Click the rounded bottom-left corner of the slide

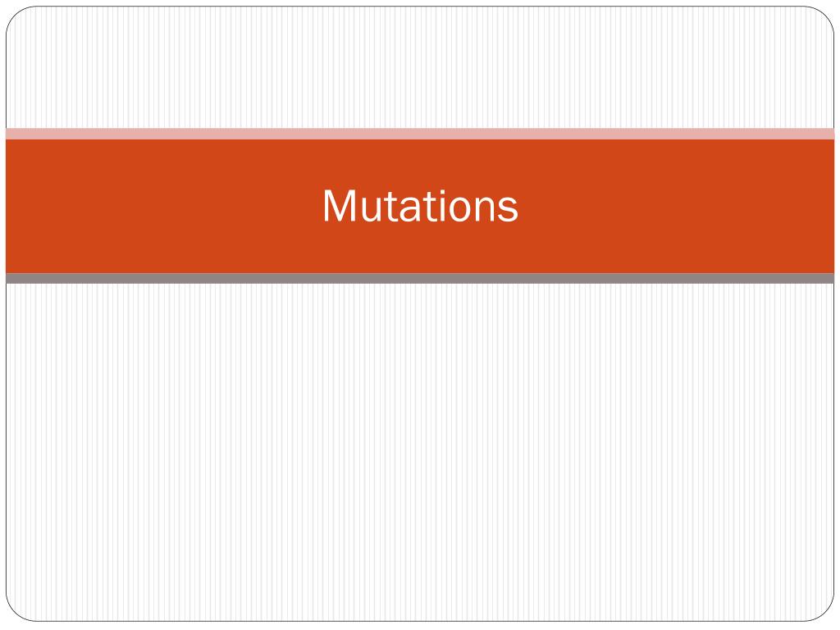(x=16, y=610)
